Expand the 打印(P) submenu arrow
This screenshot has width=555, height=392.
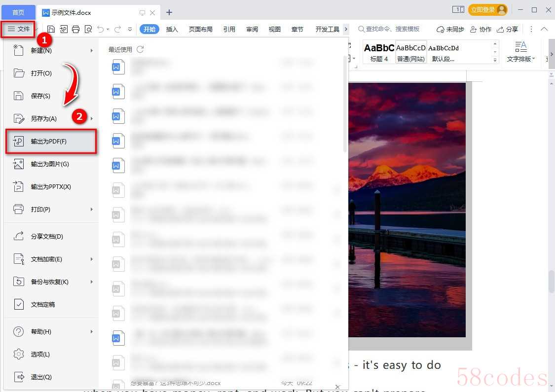(x=91, y=210)
